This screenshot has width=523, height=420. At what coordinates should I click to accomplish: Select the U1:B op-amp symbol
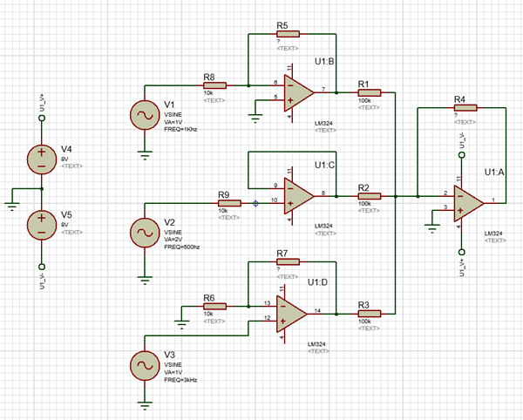tap(298, 91)
